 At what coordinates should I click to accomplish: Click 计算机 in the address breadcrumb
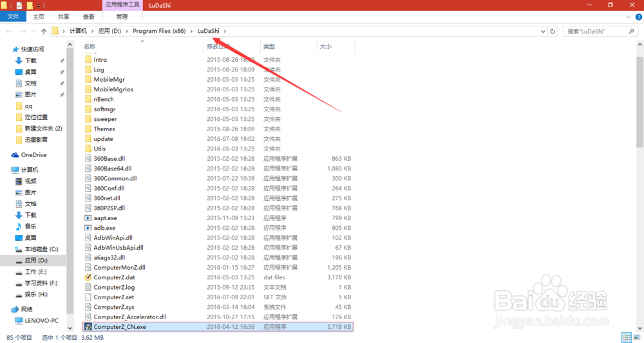tap(78, 31)
